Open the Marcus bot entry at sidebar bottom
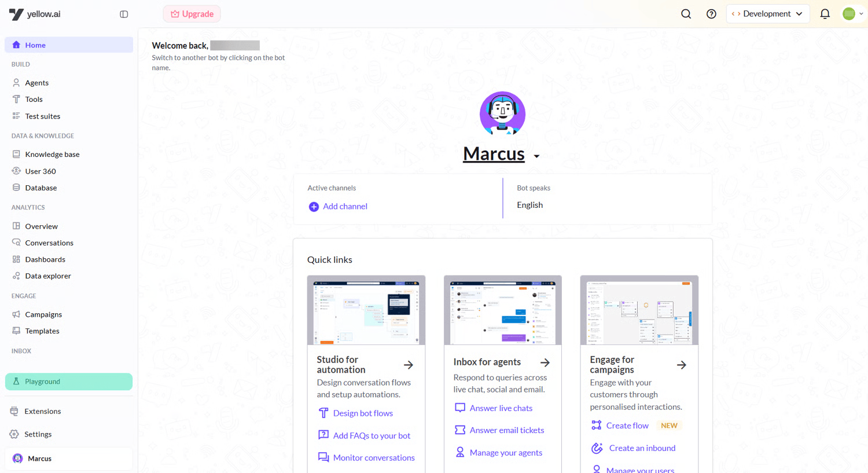This screenshot has height=473, width=868. (x=69, y=459)
